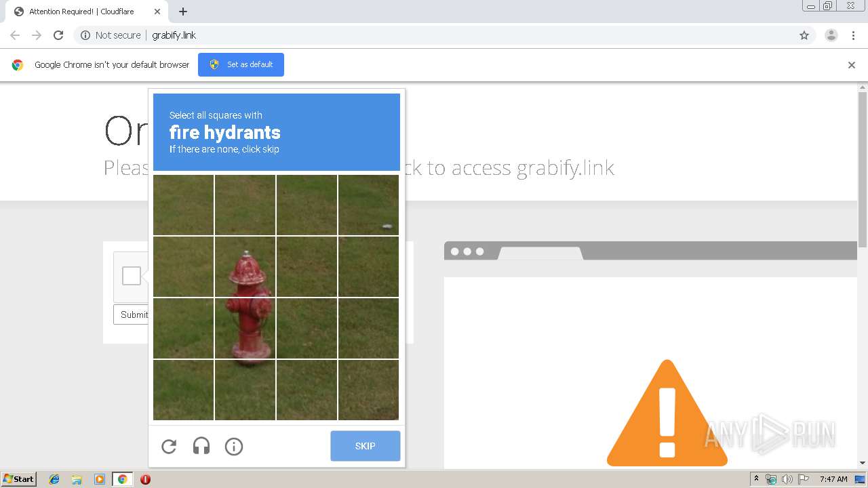This screenshot has height=488, width=868.
Task: Open a new tab with the plus button
Action: (183, 12)
